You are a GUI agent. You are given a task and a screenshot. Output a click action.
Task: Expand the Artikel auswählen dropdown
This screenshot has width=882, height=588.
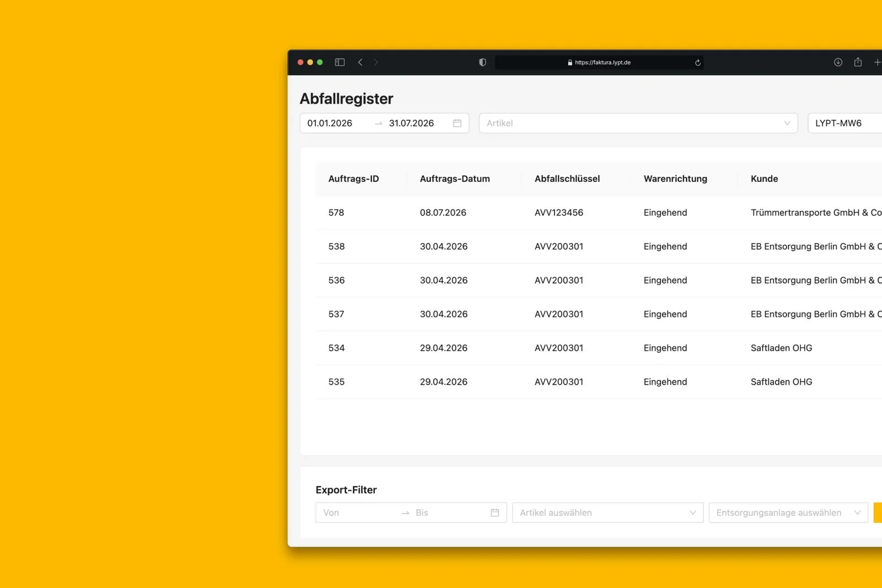[x=607, y=513]
